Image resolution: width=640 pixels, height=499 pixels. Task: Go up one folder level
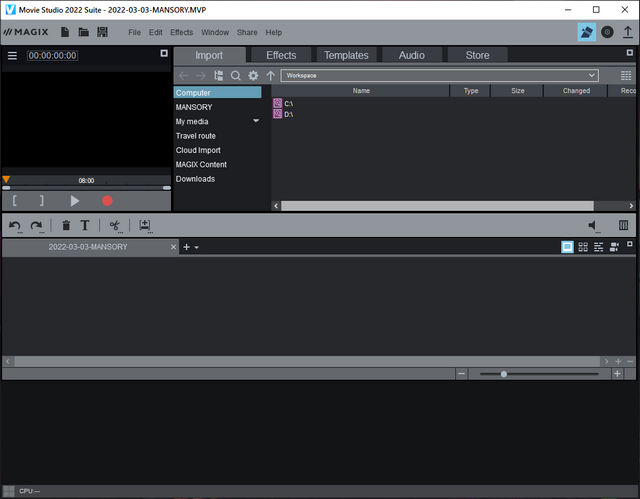coord(271,75)
